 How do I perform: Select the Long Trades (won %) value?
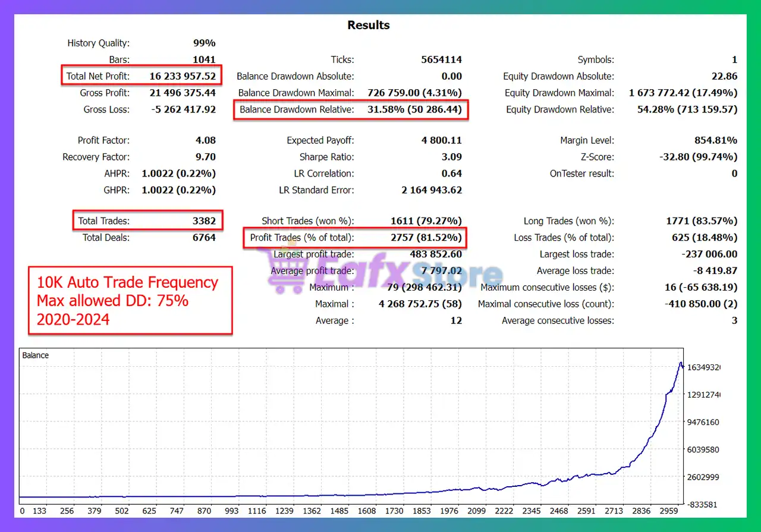pos(702,221)
